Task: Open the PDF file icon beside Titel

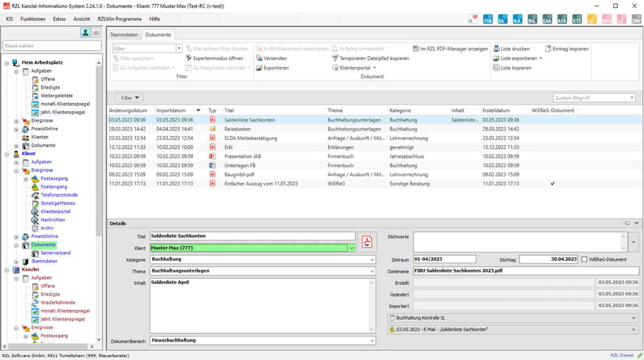Action: click(x=367, y=242)
